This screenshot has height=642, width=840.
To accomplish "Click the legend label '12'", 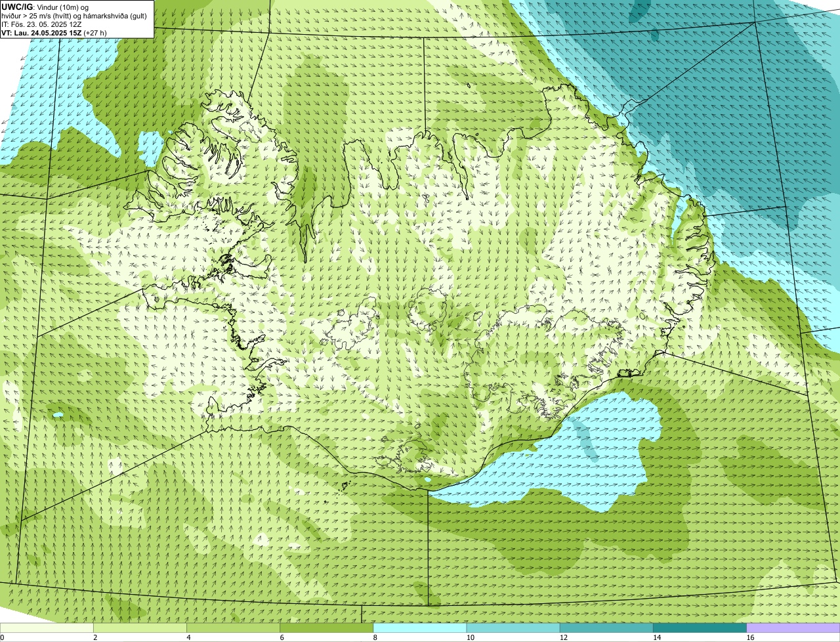I will [x=564, y=637].
